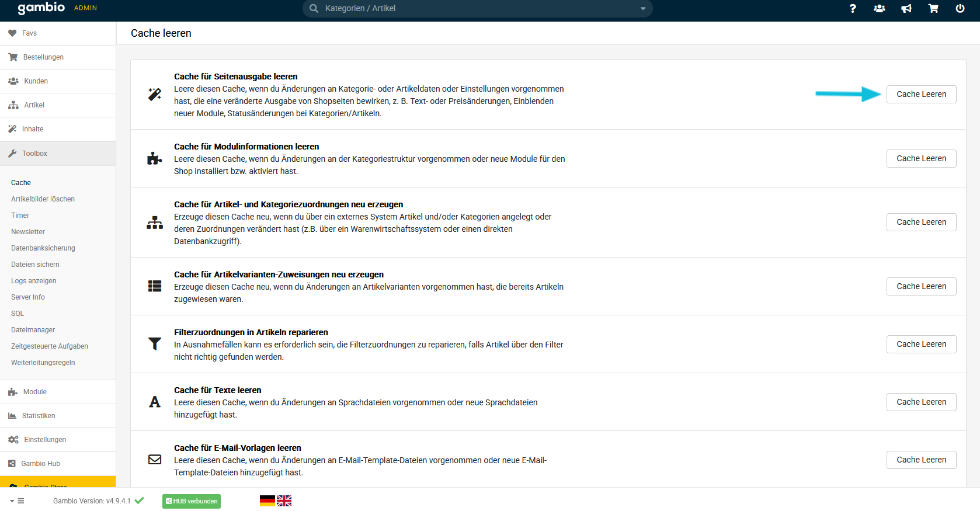Click the Toolbox wrench icon

(12, 154)
